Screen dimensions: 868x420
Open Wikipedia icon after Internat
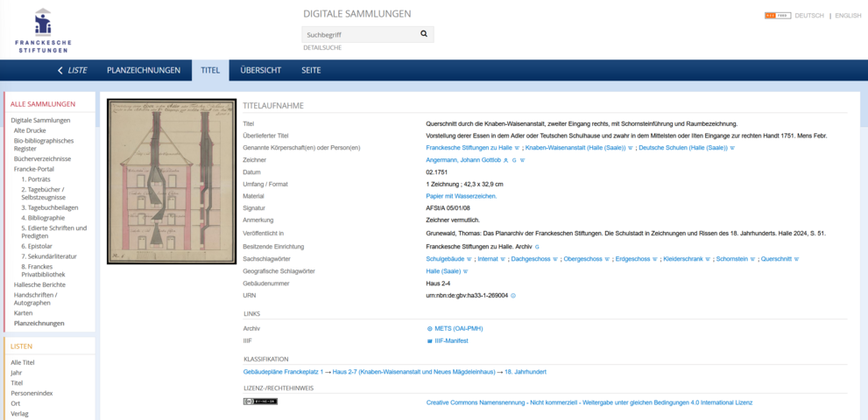503,259
